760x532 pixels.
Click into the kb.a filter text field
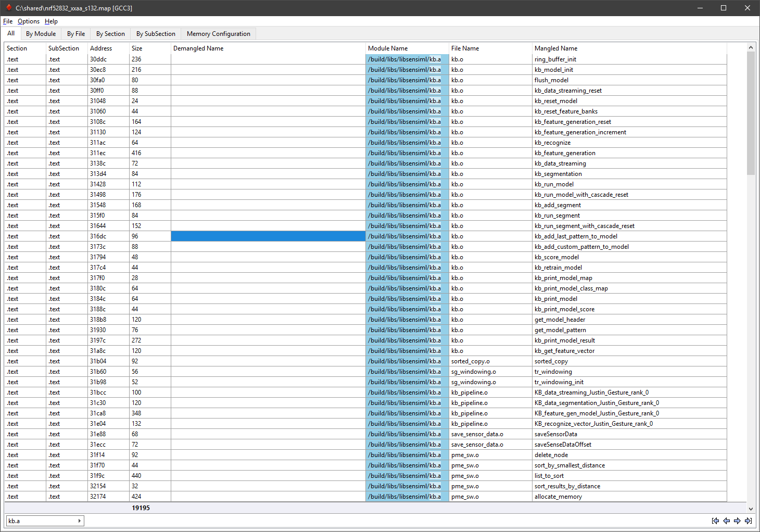pos(41,521)
